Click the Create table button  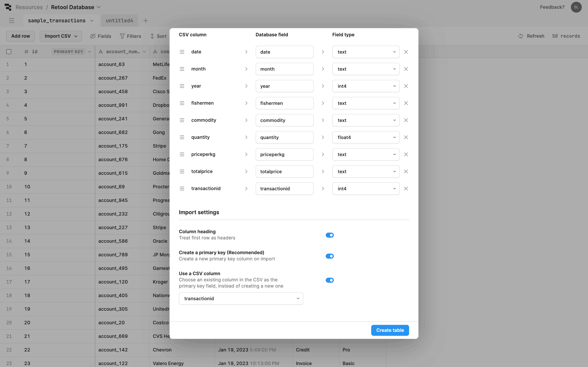pyautogui.click(x=390, y=330)
